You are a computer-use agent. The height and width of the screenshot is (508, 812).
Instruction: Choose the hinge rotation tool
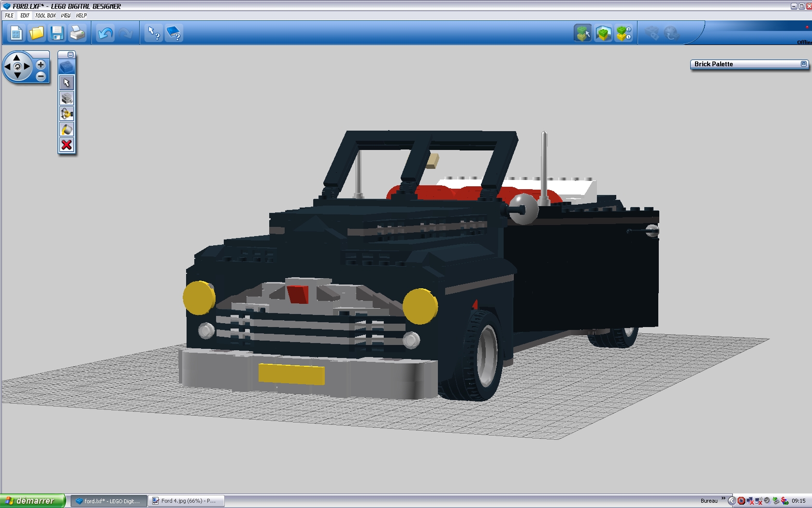point(67,114)
